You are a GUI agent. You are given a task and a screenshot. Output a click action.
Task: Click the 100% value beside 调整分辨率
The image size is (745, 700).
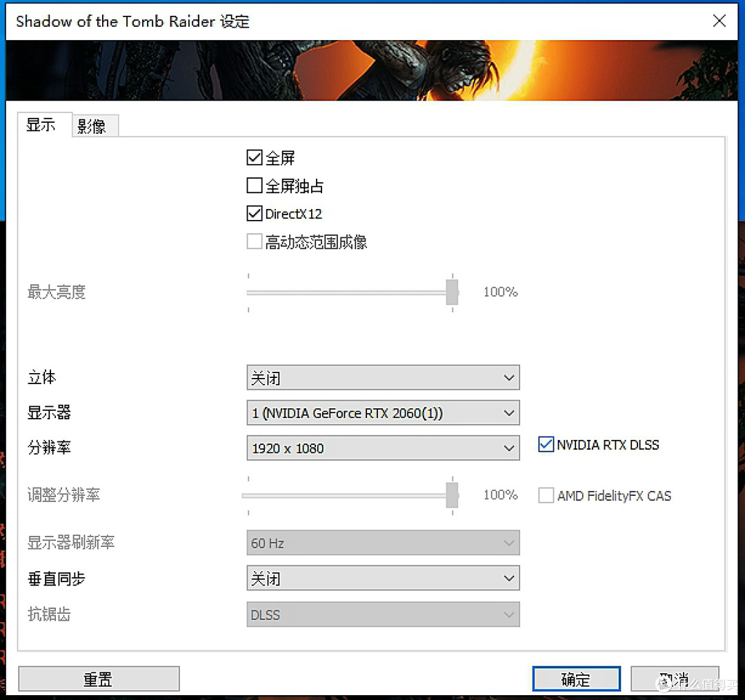[500, 495]
